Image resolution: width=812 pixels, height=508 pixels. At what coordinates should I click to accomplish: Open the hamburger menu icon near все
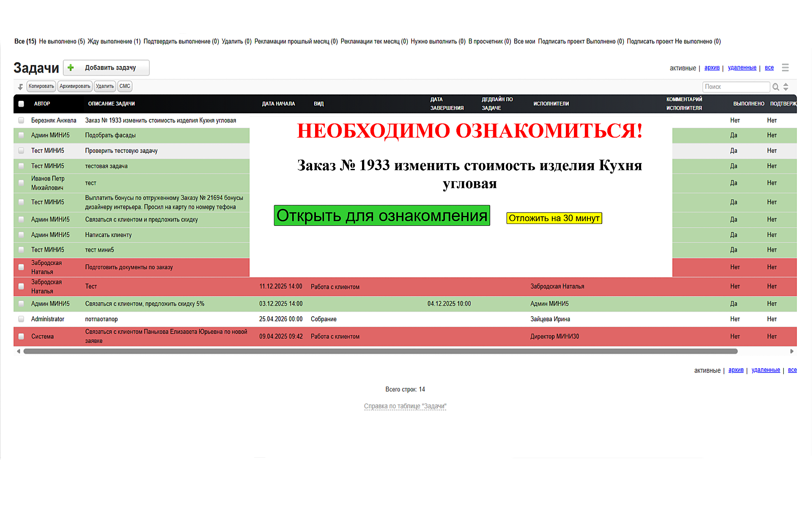click(x=785, y=68)
